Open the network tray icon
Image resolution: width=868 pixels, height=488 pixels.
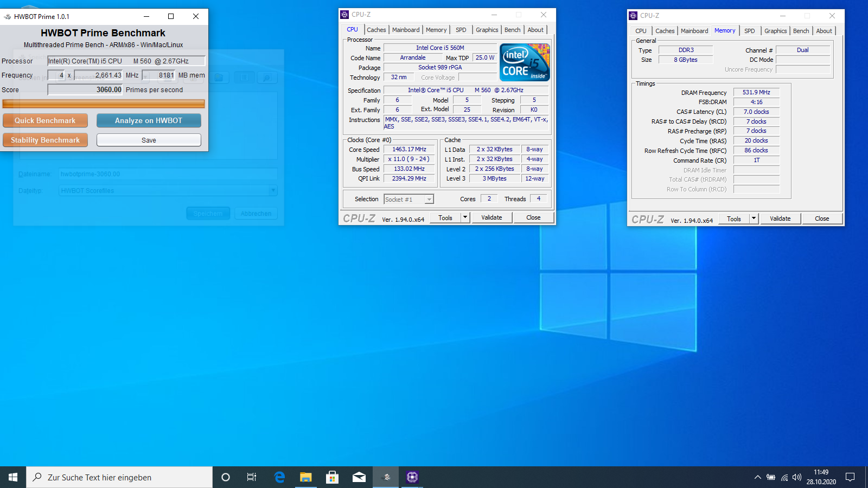click(784, 477)
